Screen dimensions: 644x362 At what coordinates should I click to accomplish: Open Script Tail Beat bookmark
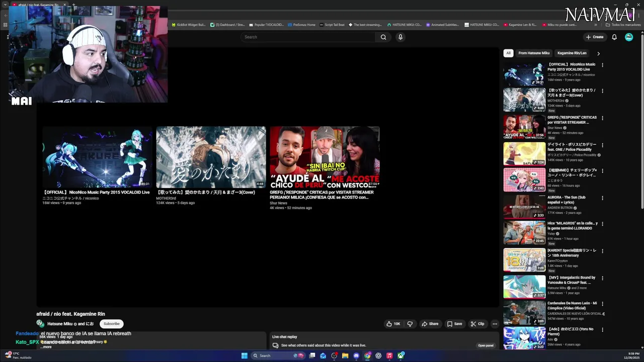(332, 25)
